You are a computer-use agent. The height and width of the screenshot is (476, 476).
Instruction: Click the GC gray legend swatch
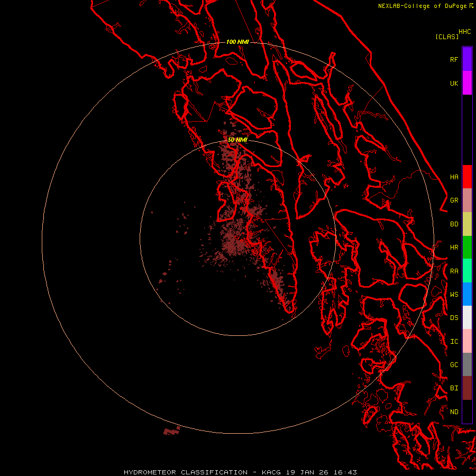pyautogui.click(x=467, y=364)
